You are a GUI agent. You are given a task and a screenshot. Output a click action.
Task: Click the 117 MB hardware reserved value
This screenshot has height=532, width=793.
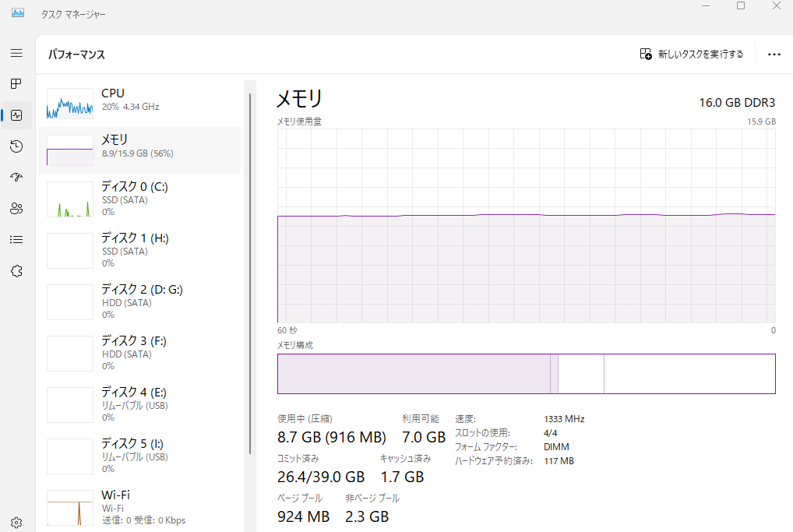pos(559,461)
